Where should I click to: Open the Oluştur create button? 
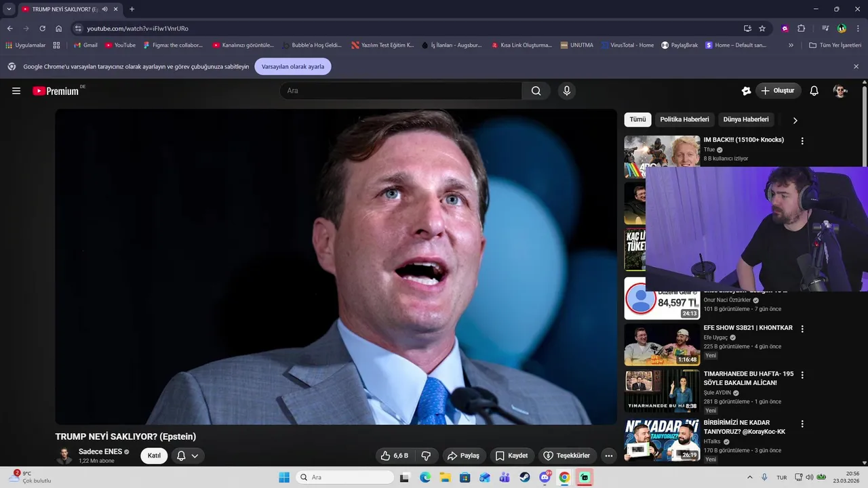pos(778,91)
